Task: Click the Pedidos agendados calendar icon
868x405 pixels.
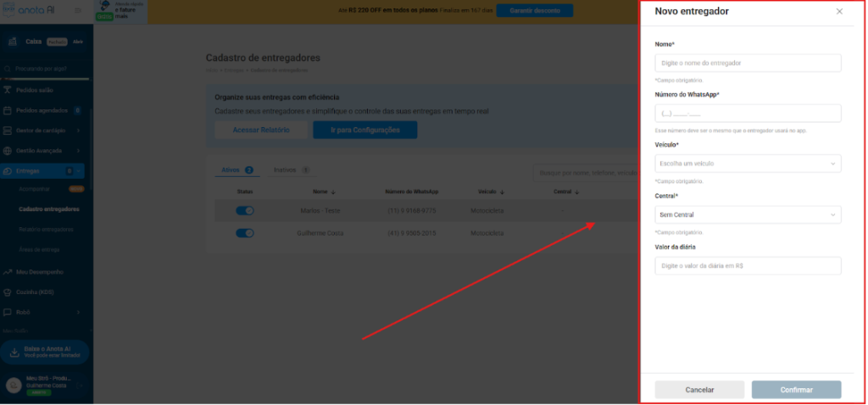Action: point(8,110)
